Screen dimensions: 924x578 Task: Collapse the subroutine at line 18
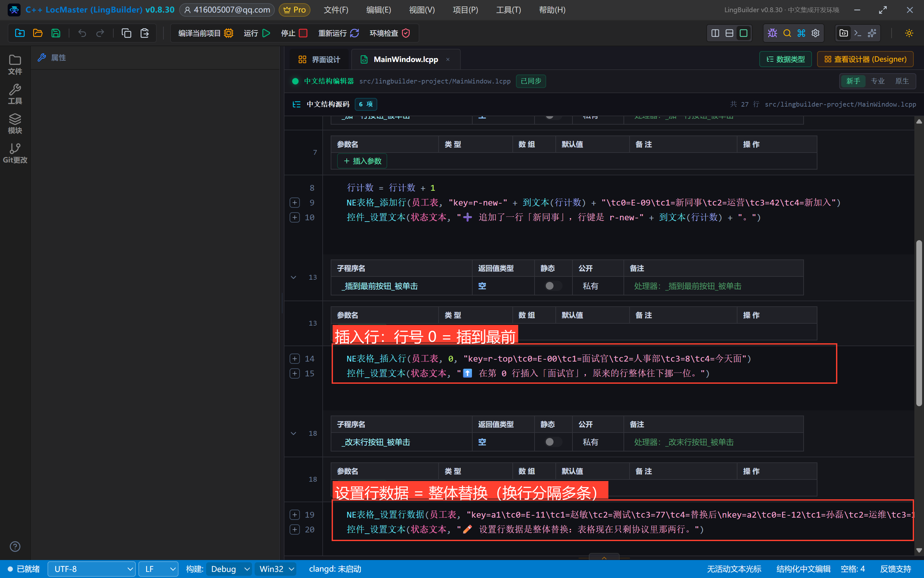click(x=293, y=433)
